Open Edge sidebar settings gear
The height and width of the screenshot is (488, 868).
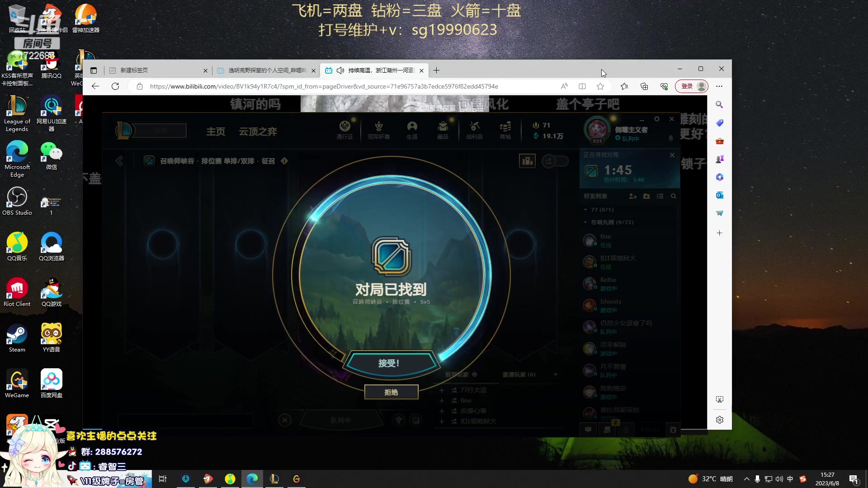tap(719, 420)
